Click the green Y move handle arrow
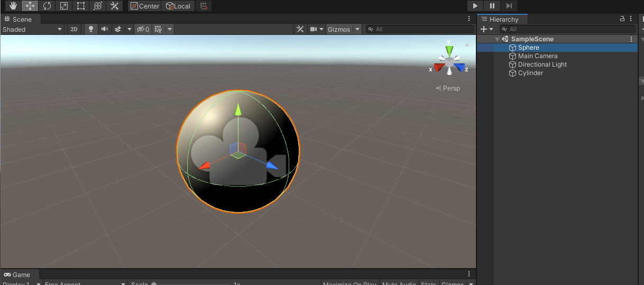 [238, 109]
